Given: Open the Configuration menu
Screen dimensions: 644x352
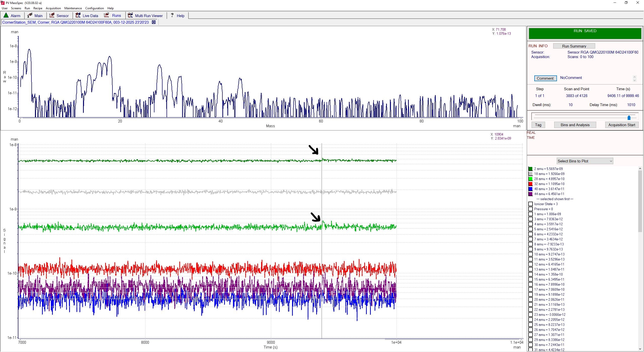Looking at the screenshot, I should tap(95, 8).
